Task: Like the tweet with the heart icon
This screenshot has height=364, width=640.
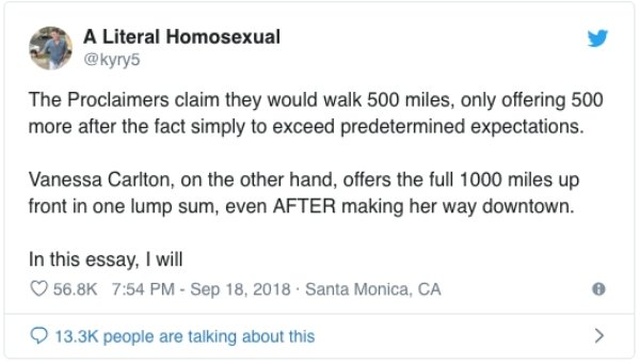Action: 39,289
